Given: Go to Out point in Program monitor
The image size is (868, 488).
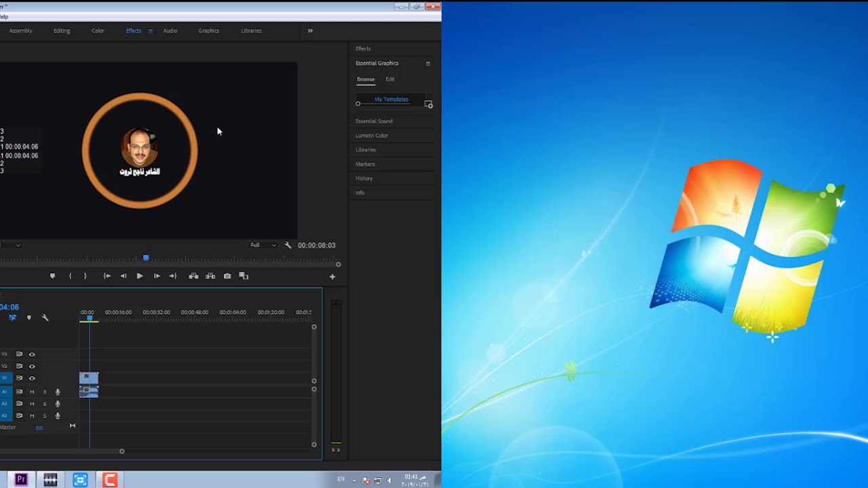Looking at the screenshot, I should (x=173, y=276).
